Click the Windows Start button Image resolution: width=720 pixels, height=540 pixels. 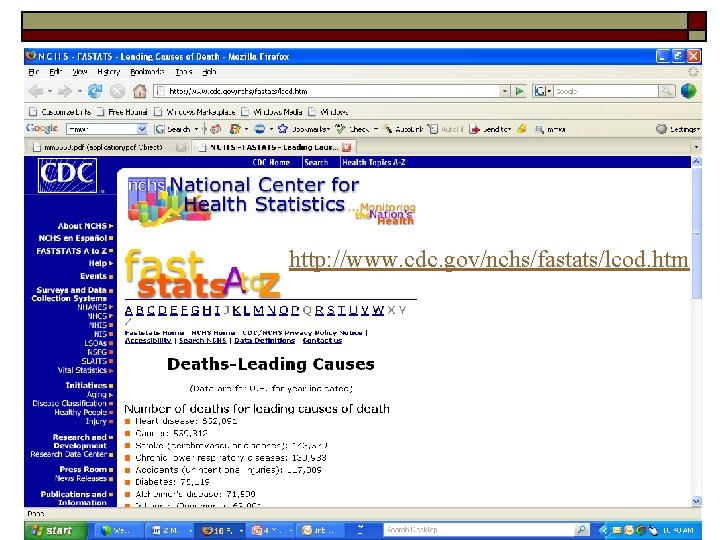(56, 530)
